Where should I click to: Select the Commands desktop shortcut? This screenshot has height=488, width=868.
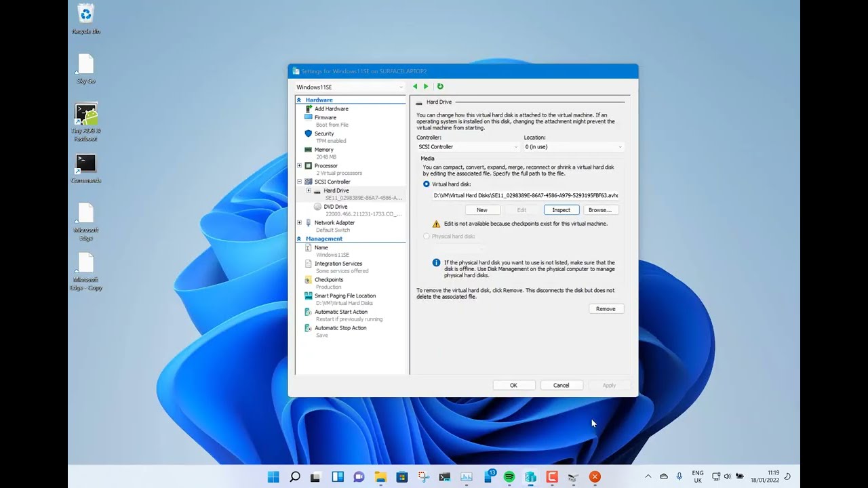(86, 169)
